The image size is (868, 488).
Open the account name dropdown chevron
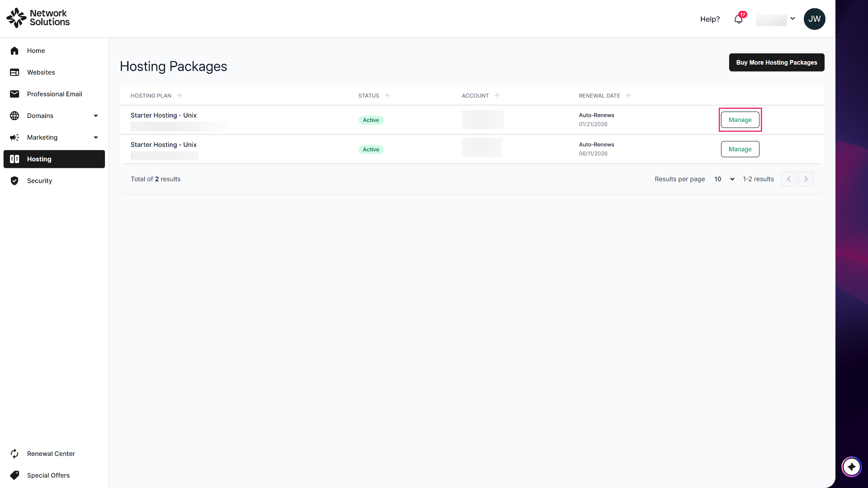[x=792, y=19]
